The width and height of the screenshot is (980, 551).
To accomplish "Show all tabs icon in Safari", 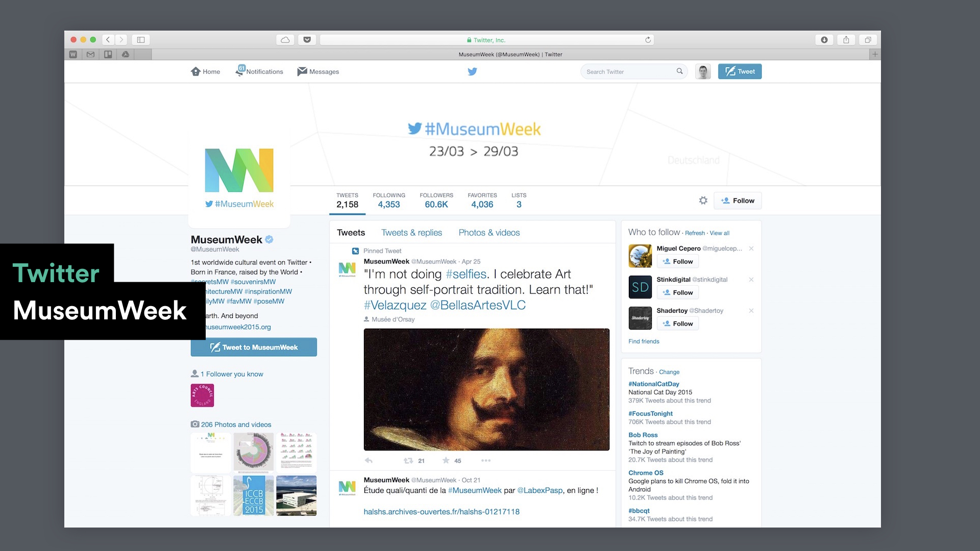I will (868, 40).
